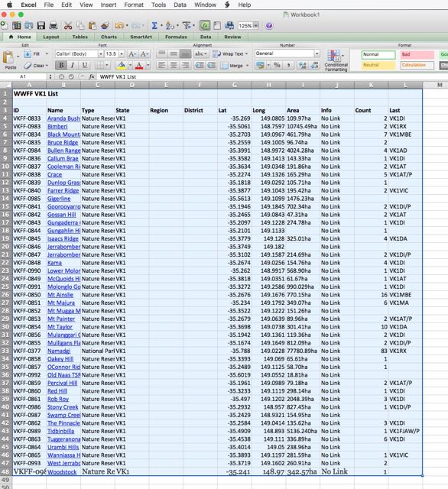Select column M header
This screenshot has height=489, width=448.
(x=440, y=85)
